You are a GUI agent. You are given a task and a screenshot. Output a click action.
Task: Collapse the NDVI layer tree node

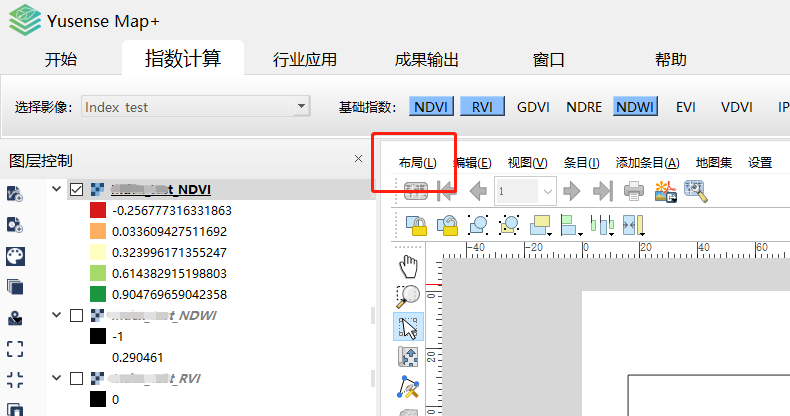tap(56, 189)
